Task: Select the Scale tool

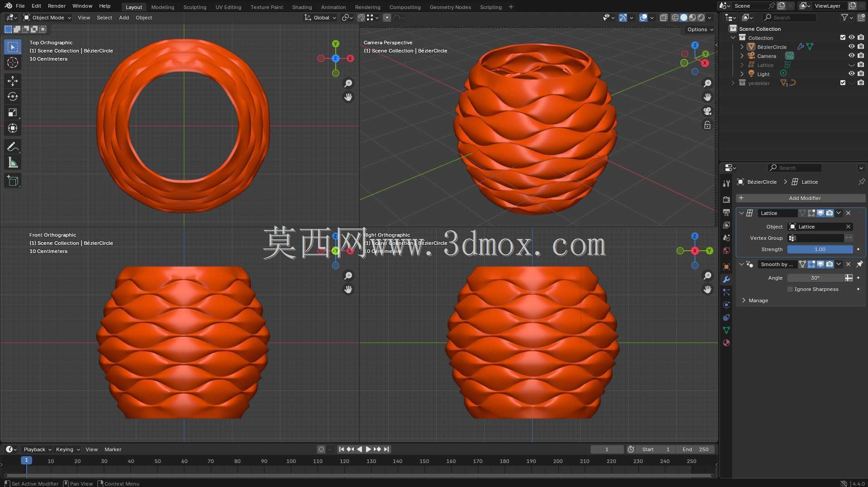Action: coord(13,113)
